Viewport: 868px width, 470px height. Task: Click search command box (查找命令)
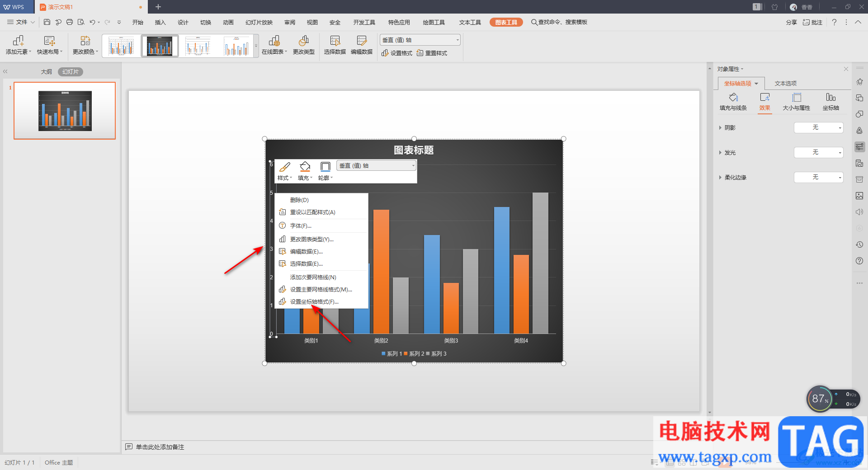pos(559,22)
